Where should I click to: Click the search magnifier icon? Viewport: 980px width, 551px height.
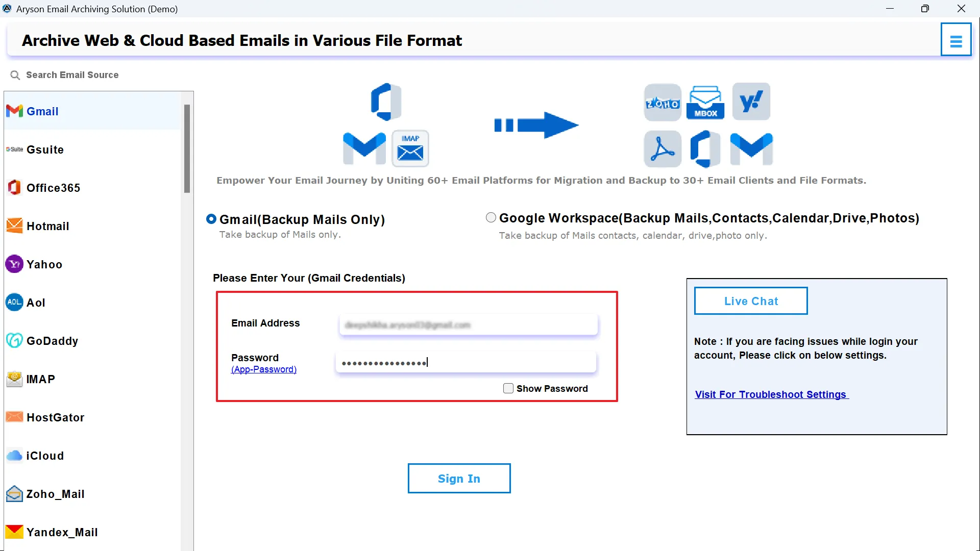click(15, 75)
